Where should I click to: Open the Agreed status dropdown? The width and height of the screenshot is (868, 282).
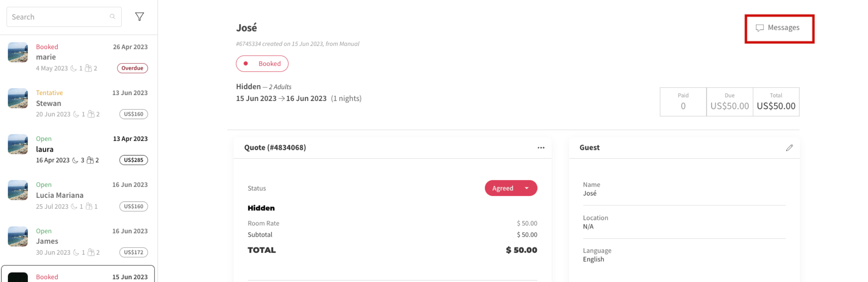(x=511, y=188)
